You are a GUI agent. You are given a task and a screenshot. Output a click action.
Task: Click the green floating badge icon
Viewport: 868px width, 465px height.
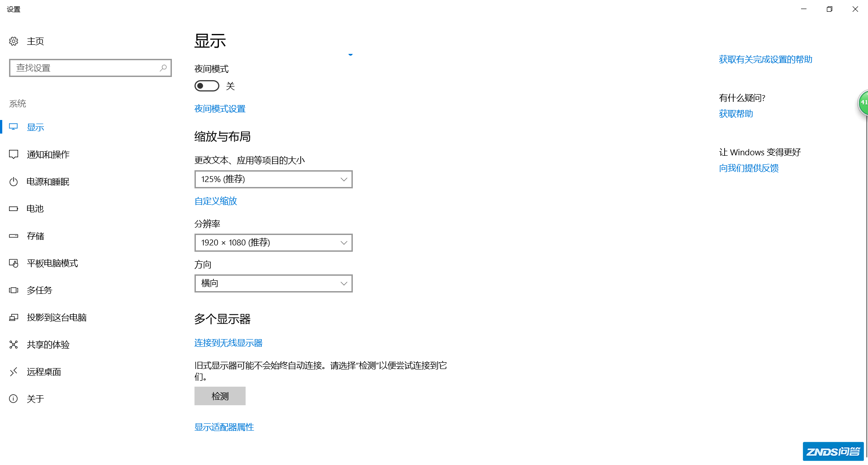click(x=863, y=103)
